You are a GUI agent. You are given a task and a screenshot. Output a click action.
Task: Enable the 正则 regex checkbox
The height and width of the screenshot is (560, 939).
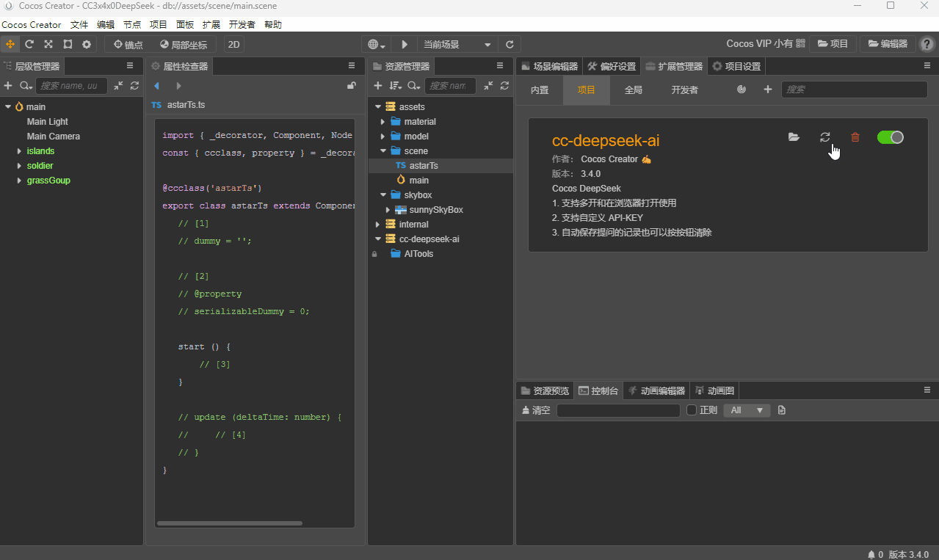691,410
